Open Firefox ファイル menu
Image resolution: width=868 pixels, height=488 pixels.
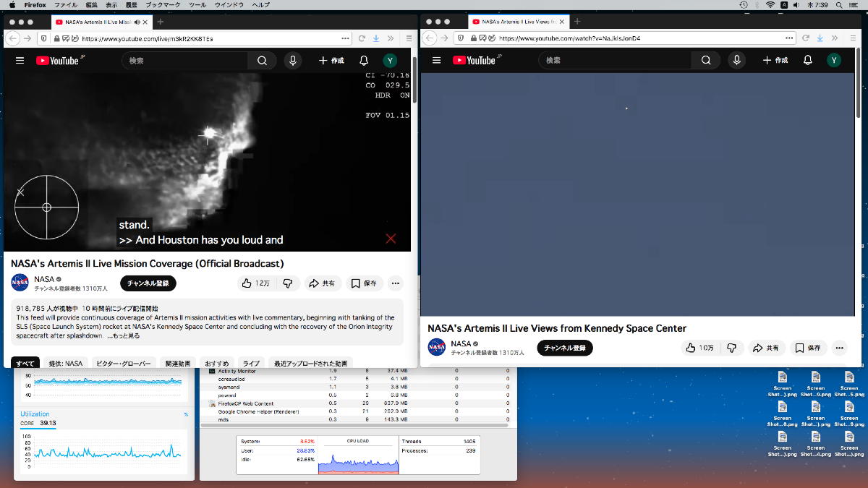pos(66,5)
